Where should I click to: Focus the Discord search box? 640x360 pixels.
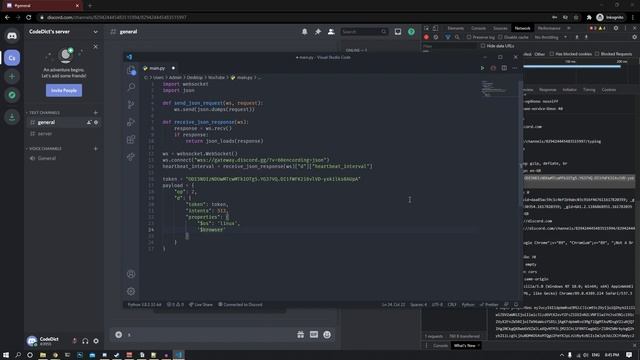pyautogui.click(x=364, y=32)
